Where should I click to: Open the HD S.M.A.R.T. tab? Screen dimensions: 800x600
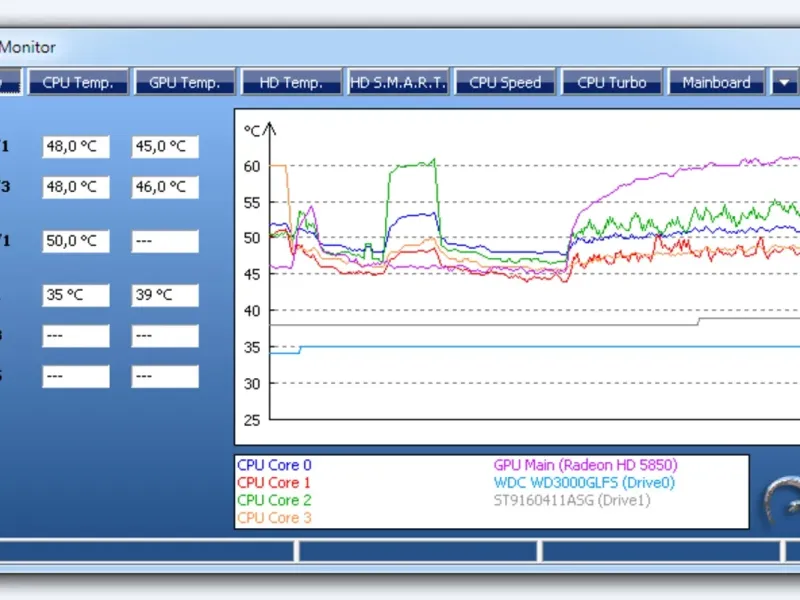click(398, 82)
